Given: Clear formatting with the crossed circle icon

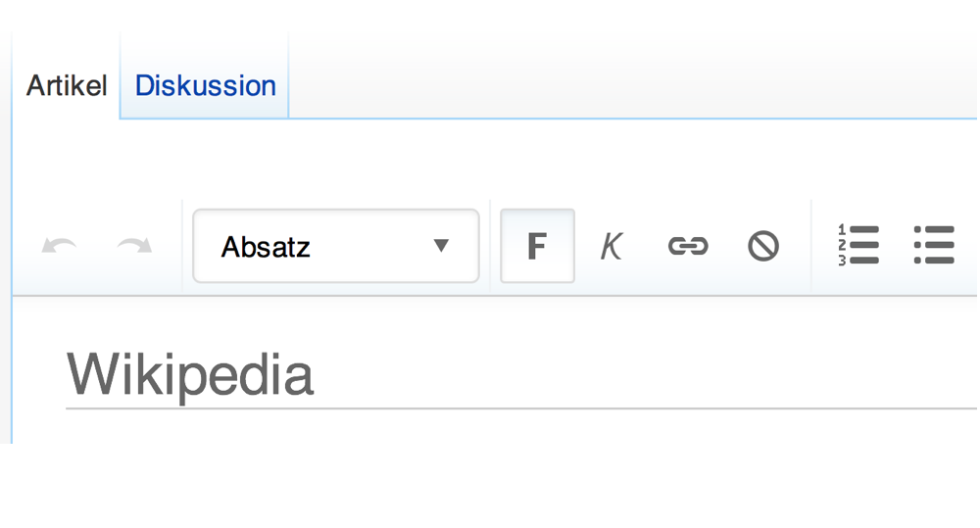Looking at the screenshot, I should point(763,246).
